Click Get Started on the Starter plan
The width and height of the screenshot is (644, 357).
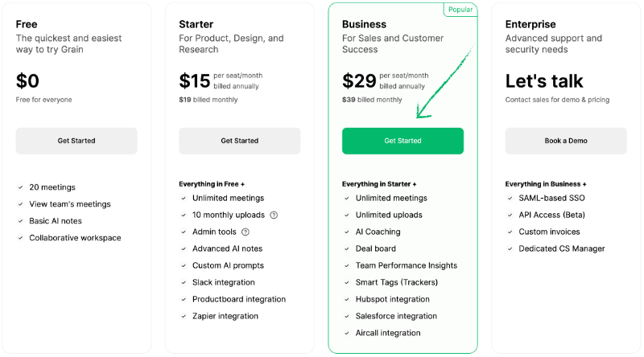(239, 141)
